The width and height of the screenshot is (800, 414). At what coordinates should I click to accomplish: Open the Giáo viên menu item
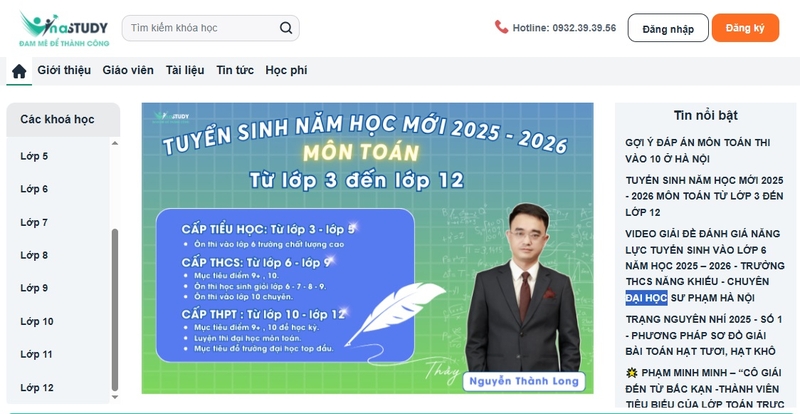tap(128, 70)
